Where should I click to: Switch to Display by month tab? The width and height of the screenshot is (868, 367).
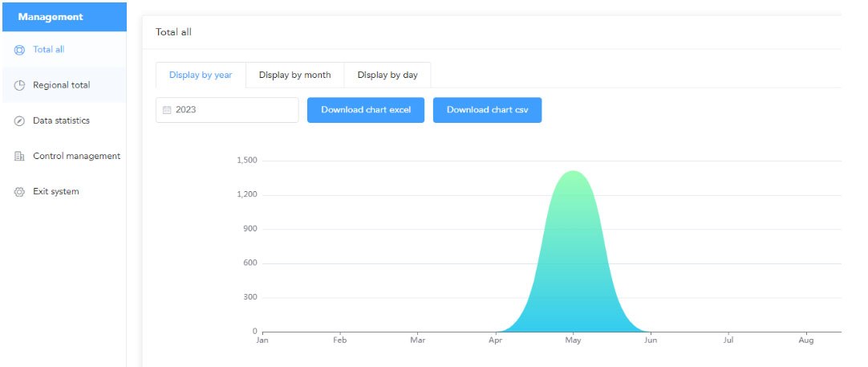click(294, 75)
